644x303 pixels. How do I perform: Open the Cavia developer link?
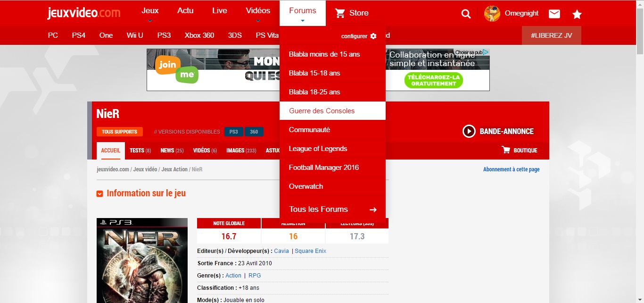click(x=281, y=251)
